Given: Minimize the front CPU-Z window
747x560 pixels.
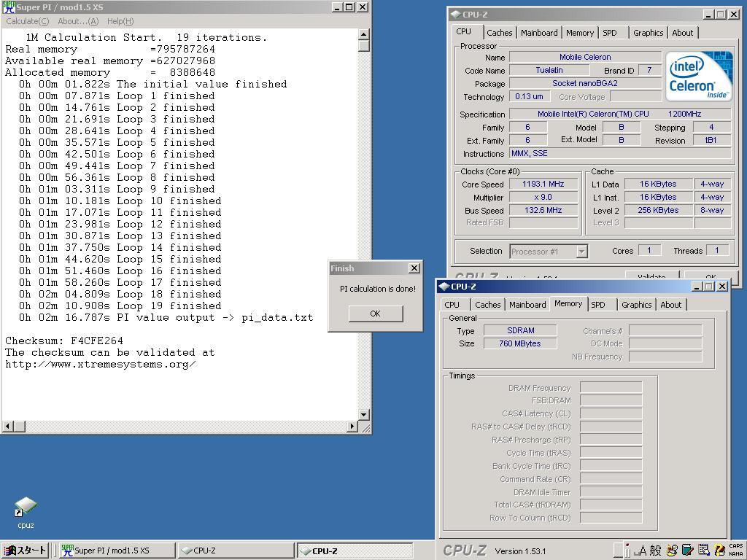Looking at the screenshot, I should point(697,286).
